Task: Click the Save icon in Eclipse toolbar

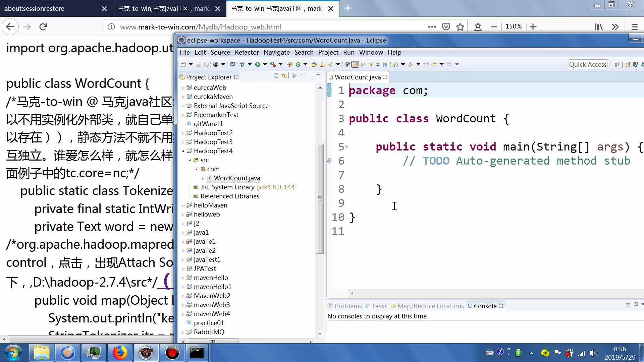Action: pyautogui.click(x=198, y=64)
